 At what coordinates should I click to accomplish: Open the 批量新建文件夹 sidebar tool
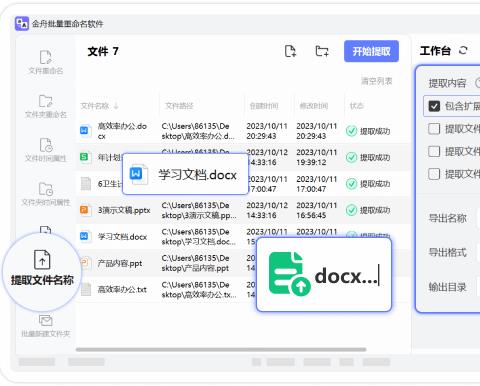tap(46, 326)
